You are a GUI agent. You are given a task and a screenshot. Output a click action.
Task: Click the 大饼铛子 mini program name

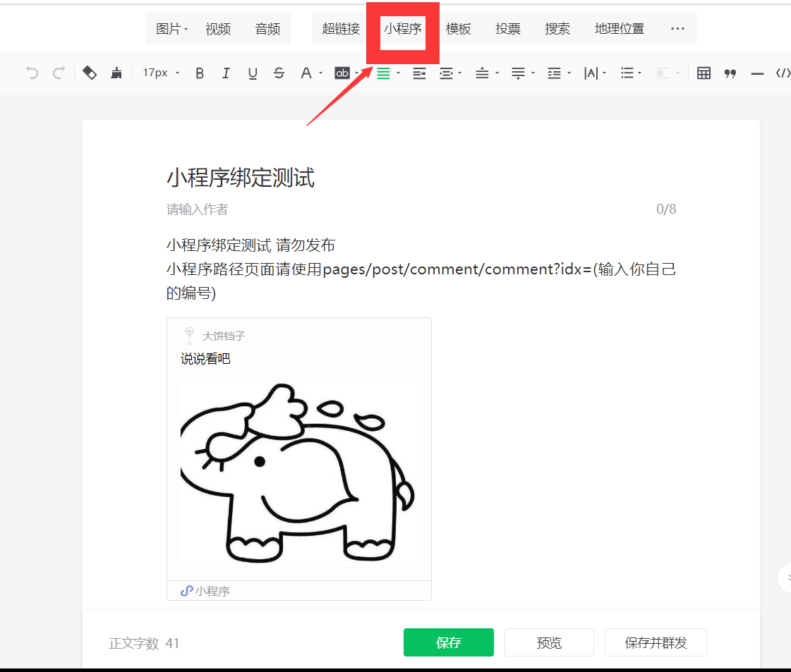click(x=224, y=336)
